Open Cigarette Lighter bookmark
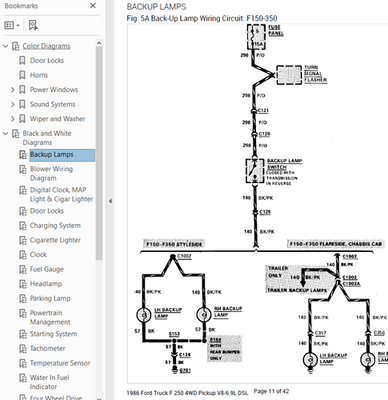 click(55, 240)
